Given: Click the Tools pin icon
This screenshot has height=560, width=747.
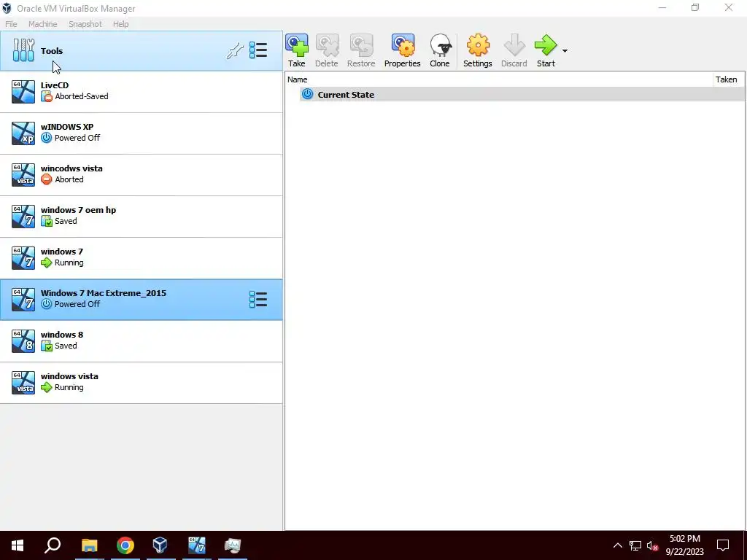Looking at the screenshot, I should (x=235, y=51).
